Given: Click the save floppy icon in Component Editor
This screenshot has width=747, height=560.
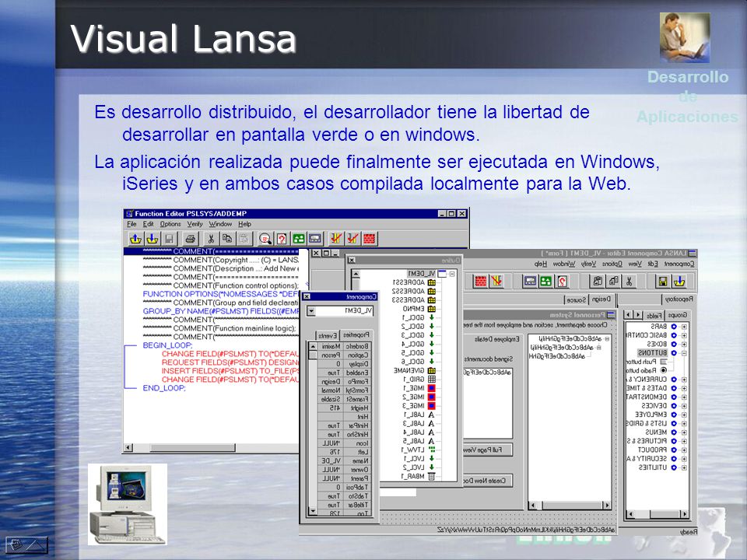Looking at the screenshot, I should pos(663,282).
